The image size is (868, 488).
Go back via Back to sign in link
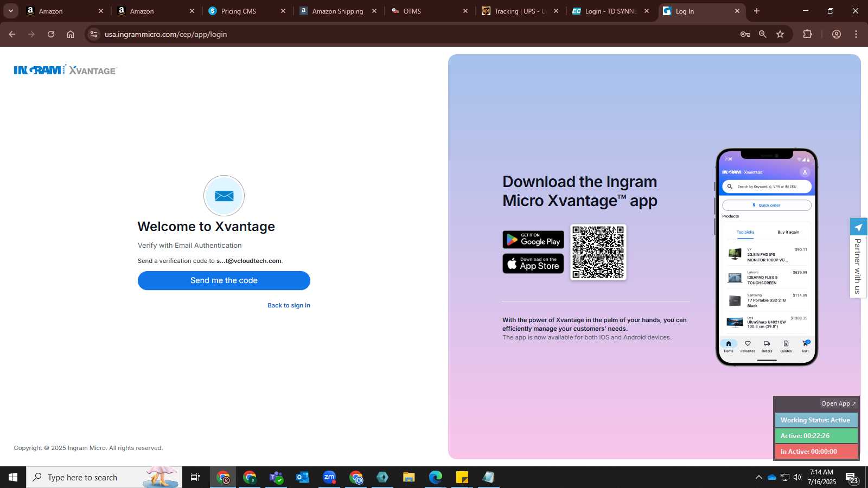289,305
